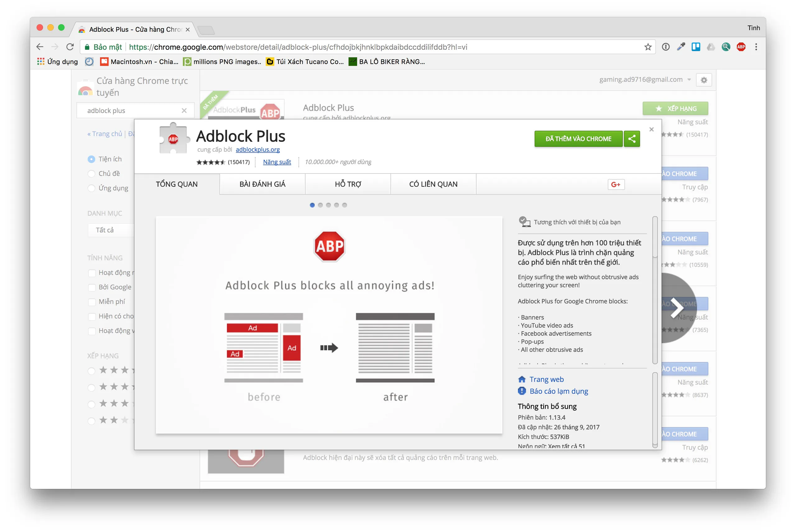
Task: Go to the Trang chủ link
Action: 105,134
